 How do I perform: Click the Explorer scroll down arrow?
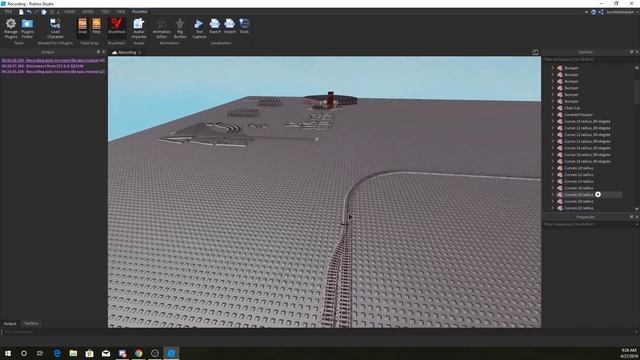(637, 209)
